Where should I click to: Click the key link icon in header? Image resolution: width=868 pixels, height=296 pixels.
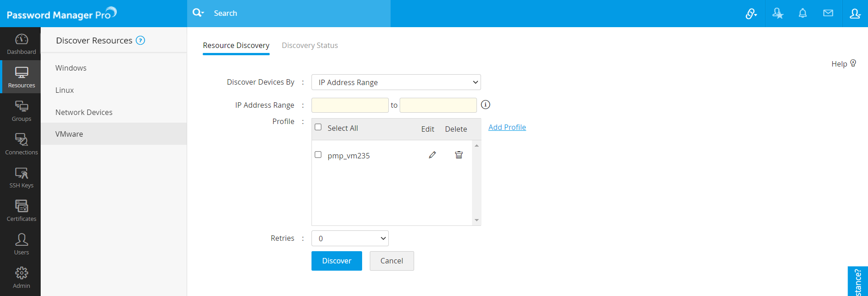coord(751,14)
